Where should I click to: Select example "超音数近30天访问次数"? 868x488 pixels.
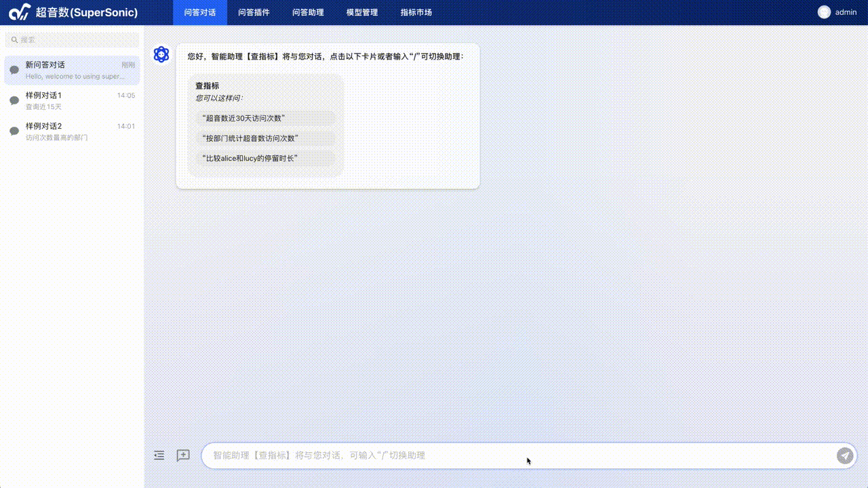(245, 118)
